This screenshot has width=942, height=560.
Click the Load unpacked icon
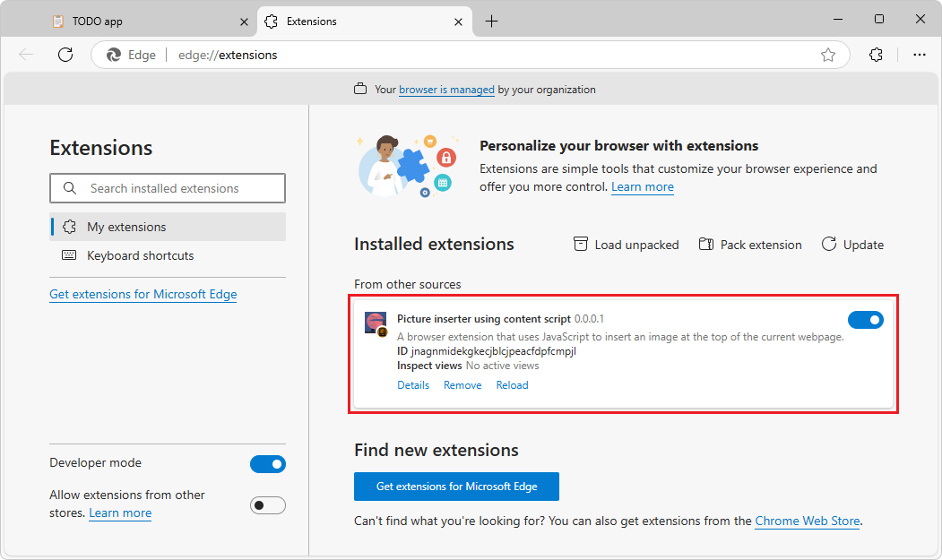tap(581, 244)
